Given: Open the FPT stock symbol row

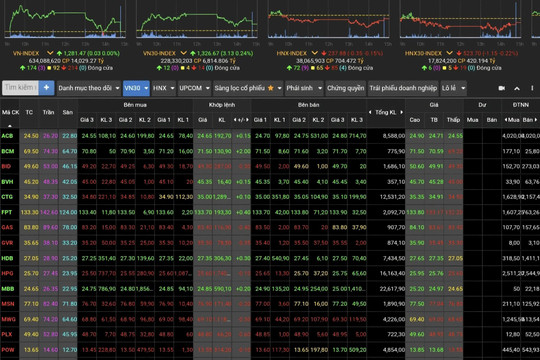Looking at the screenshot, I should point(7,212).
